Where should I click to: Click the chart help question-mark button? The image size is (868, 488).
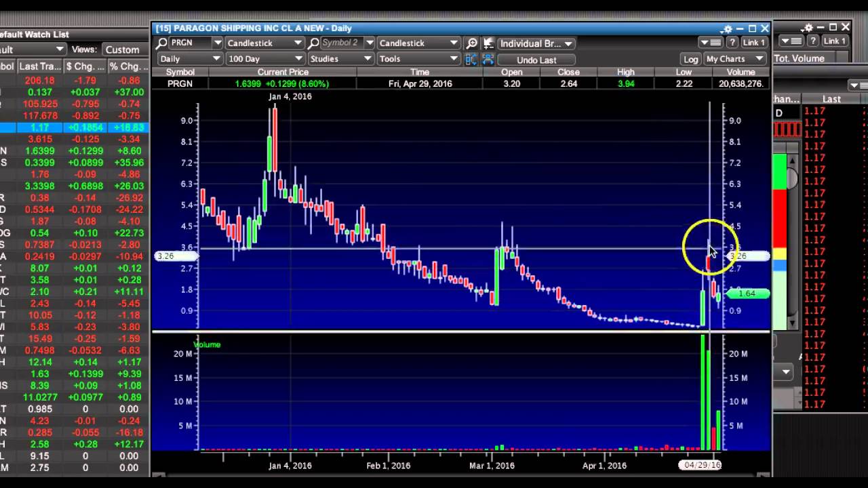pos(732,43)
